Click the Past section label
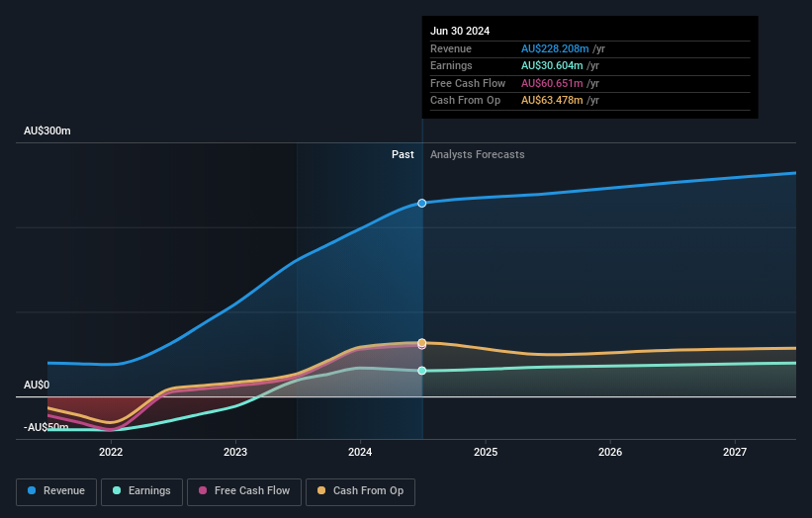Screen dimensions: 812x518 [x=403, y=154]
